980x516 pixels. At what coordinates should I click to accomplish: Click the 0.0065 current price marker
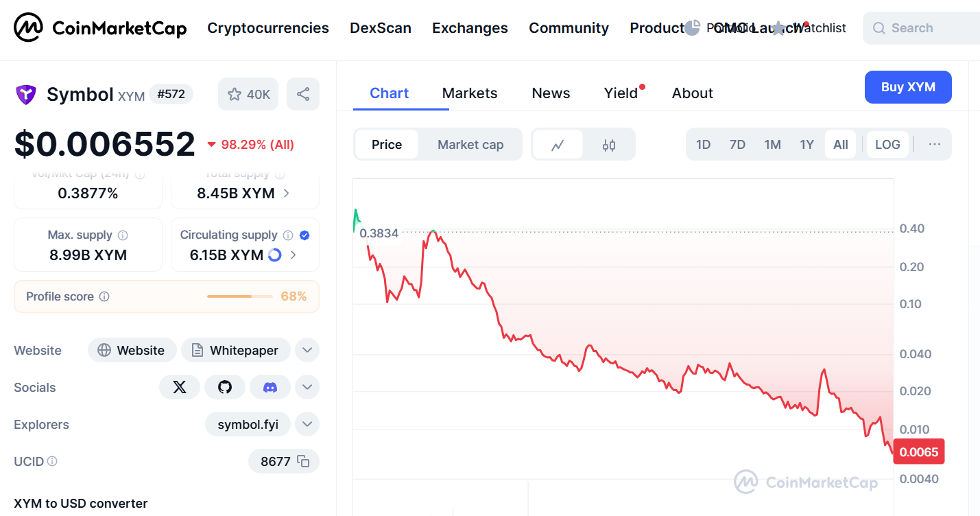tap(919, 452)
